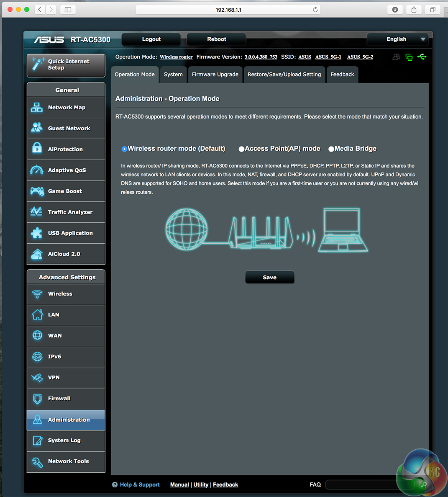
Task: Open USB Application page
Action: pyautogui.click(x=66, y=233)
